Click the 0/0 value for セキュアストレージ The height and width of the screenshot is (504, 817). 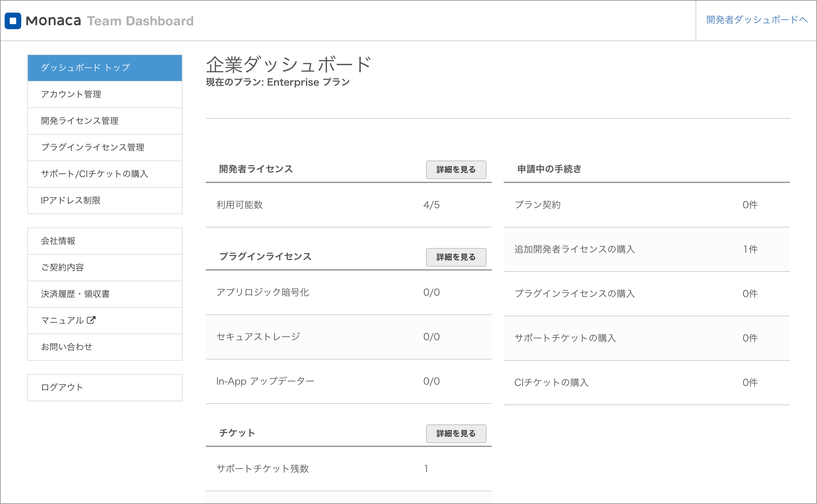pyautogui.click(x=431, y=337)
